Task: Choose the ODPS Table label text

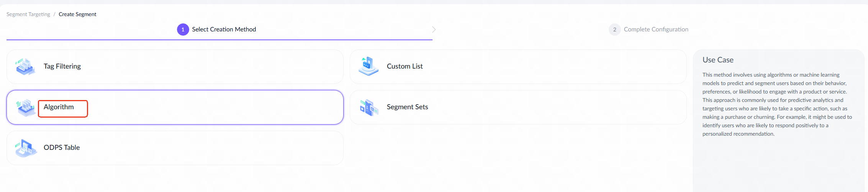Action: pos(62,148)
